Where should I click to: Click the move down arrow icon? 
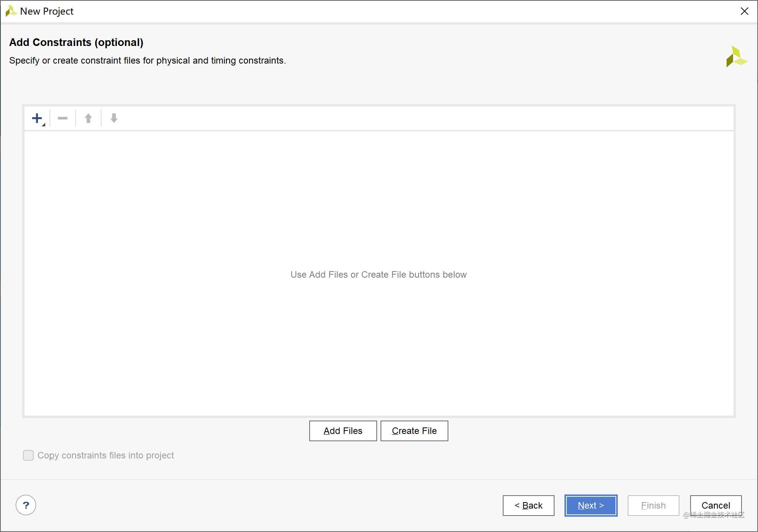tap(114, 118)
